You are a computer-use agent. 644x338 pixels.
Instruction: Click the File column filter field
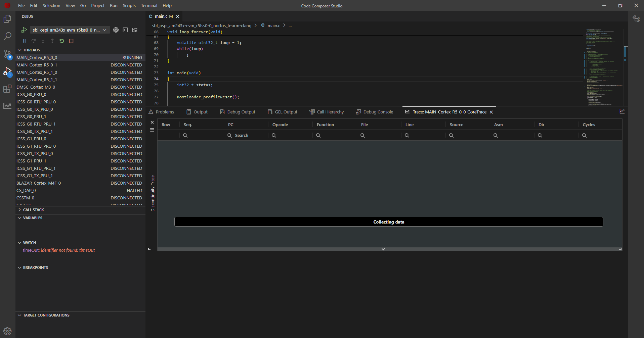(379, 135)
